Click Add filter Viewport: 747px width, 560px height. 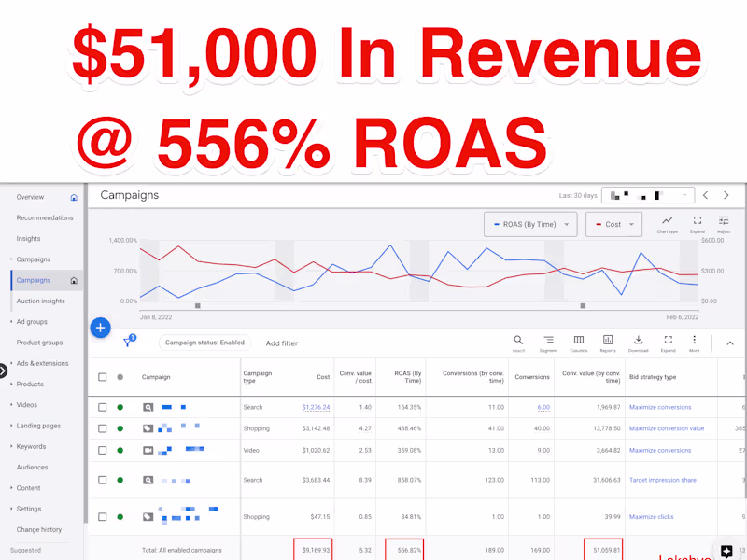coord(282,343)
